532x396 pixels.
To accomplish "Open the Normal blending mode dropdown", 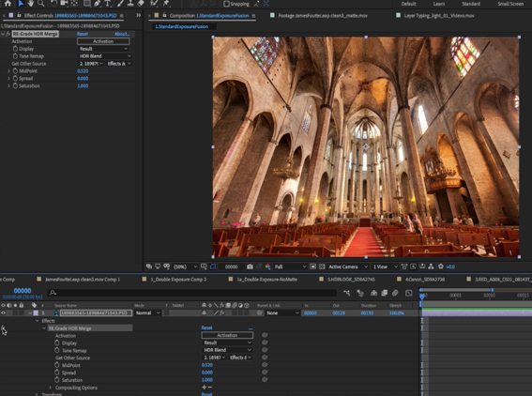I will pyautogui.click(x=148, y=312).
